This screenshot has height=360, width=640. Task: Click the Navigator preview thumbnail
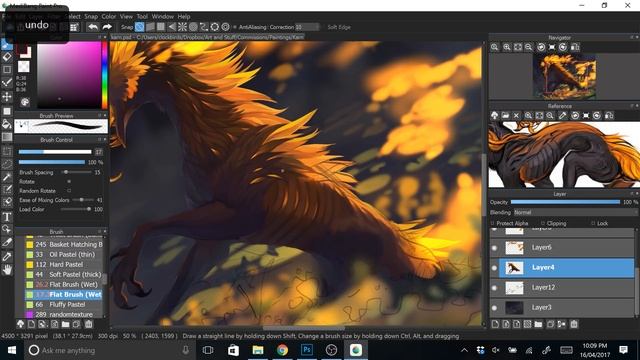coord(564,76)
